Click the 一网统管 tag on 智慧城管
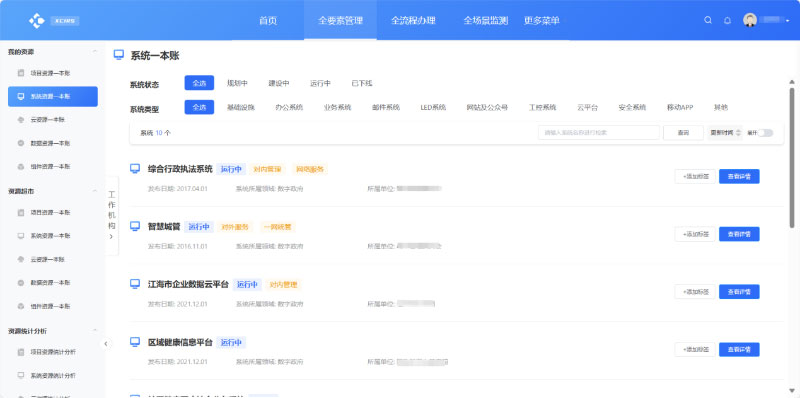800x398 pixels. [x=278, y=227]
